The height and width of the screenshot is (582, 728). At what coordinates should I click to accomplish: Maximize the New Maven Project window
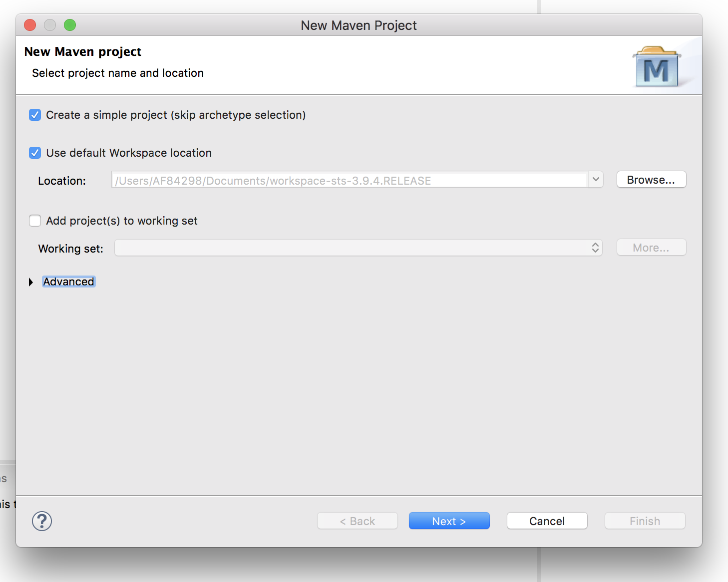(x=70, y=25)
